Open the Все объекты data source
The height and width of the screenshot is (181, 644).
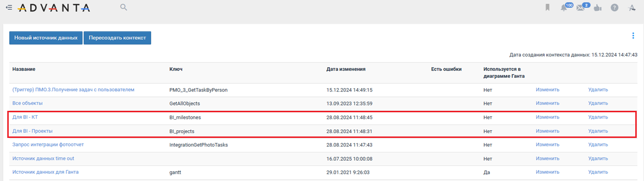tap(28, 103)
